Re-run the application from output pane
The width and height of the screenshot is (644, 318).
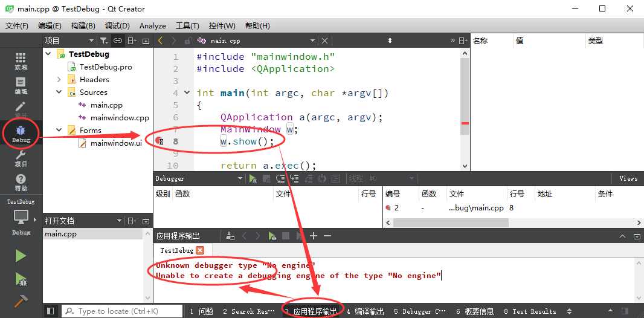tap(272, 236)
